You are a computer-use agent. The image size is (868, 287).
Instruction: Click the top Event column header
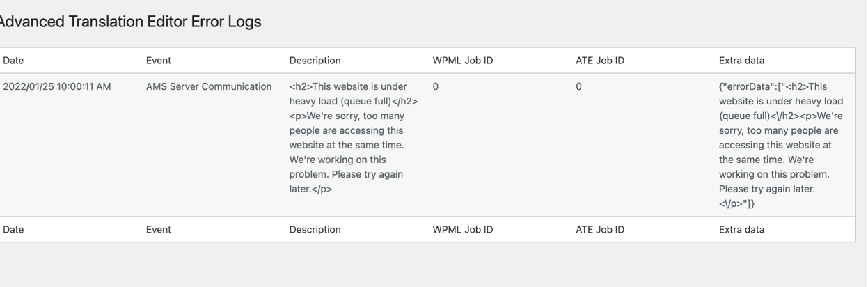(159, 61)
